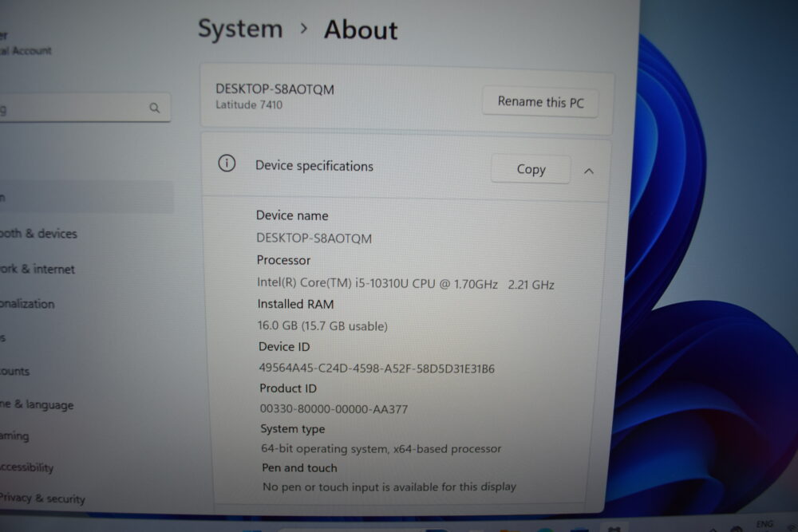
Task: Go back to System in the breadcrumb
Action: pos(240,28)
